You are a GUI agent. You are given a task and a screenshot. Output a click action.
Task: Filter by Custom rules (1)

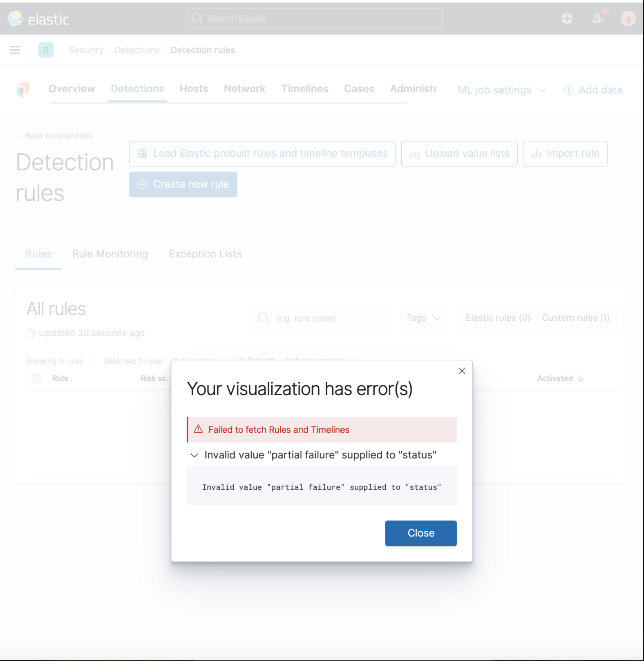point(576,318)
